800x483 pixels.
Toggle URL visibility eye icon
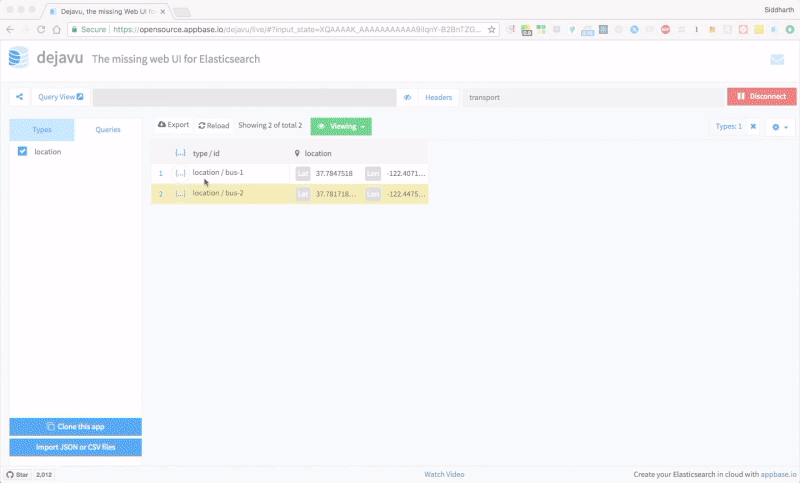(x=407, y=97)
